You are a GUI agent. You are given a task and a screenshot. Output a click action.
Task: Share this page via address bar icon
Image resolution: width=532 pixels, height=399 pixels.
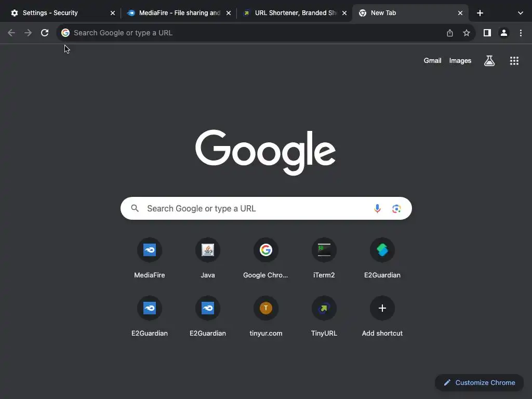coord(450,33)
